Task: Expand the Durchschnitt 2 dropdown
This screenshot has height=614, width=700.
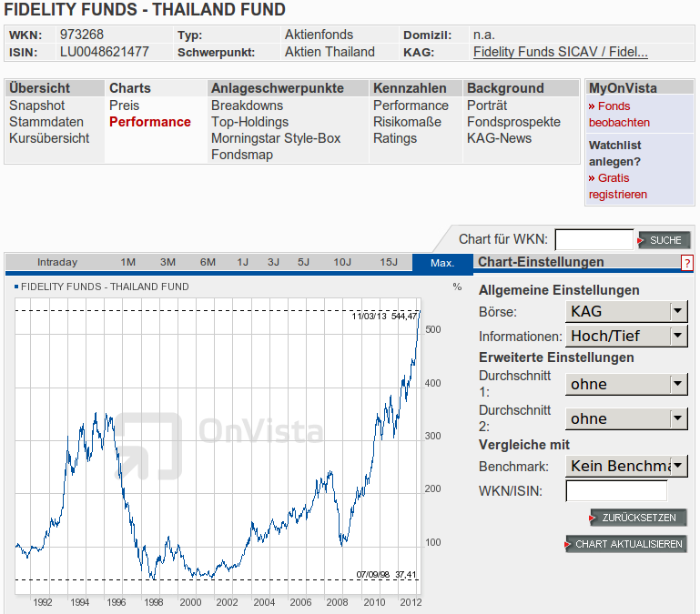Action: tap(626, 419)
